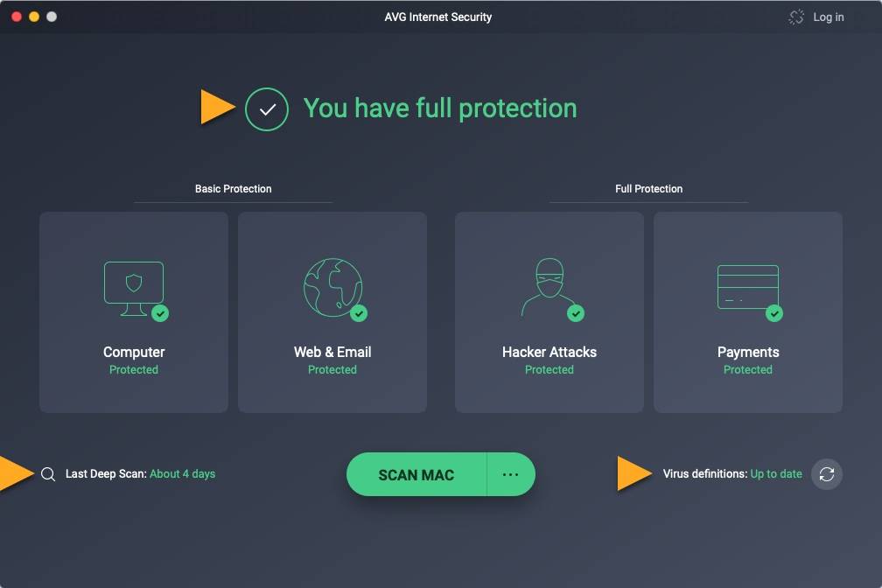Click the "Up to date" definitions link
Screen dimensions: 882x588
[x=775, y=473]
